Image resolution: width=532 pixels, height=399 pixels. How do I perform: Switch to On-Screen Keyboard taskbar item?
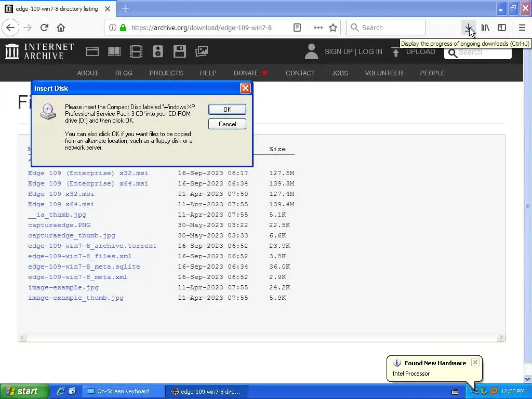[x=123, y=392]
